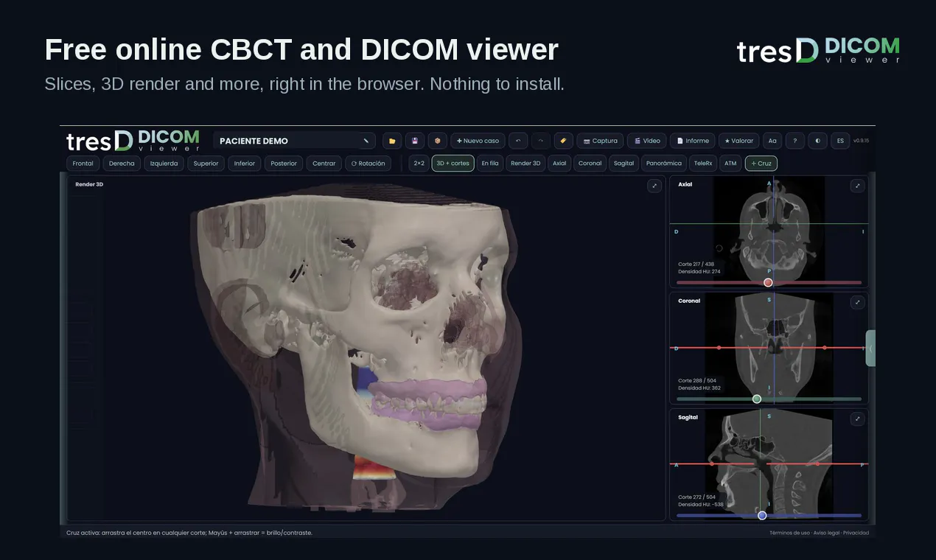The height and width of the screenshot is (560, 936).
Task: Expand the Sagital panel fullscreen
Action: (857, 419)
